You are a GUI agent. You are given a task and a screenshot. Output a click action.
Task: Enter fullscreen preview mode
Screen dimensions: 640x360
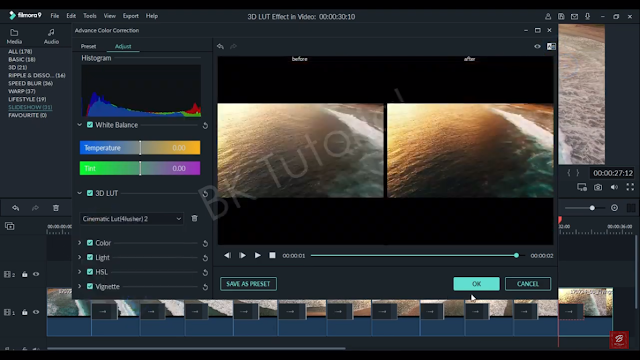[630, 187]
